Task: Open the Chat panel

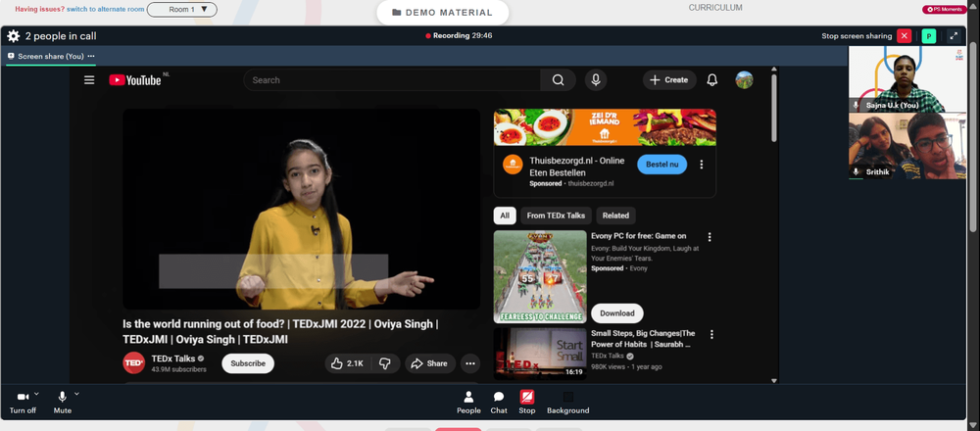Action: [x=499, y=403]
